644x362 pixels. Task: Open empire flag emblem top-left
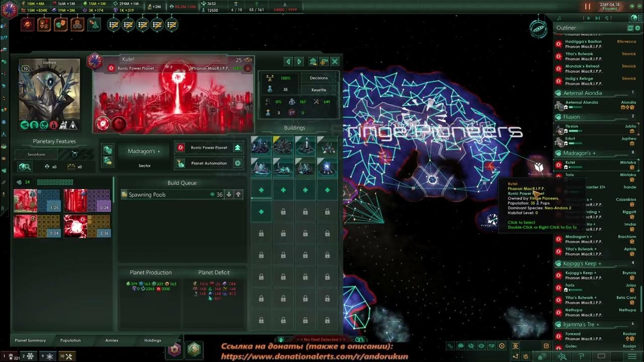9,9
